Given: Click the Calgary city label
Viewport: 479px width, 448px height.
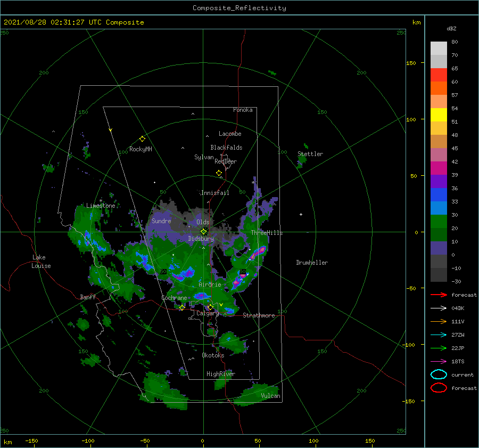Looking at the screenshot, I should point(208,313).
